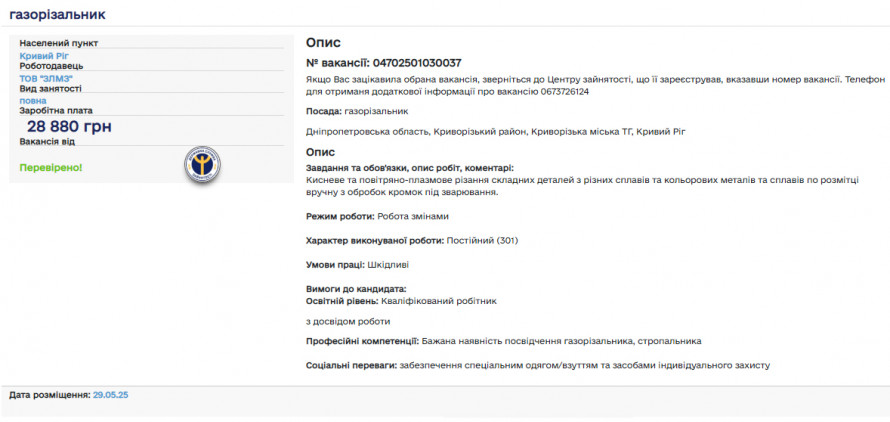Click the Дніпропетровська область address line

pyautogui.click(x=496, y=131)
